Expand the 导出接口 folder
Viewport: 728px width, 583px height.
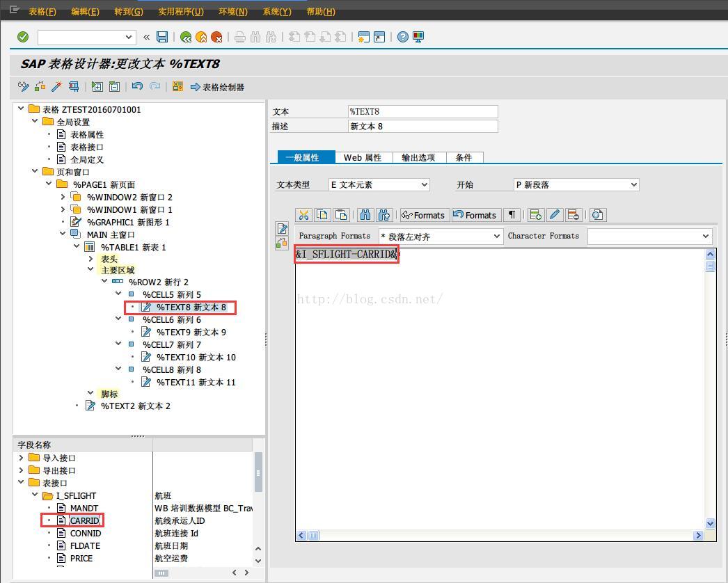point(21,470)
